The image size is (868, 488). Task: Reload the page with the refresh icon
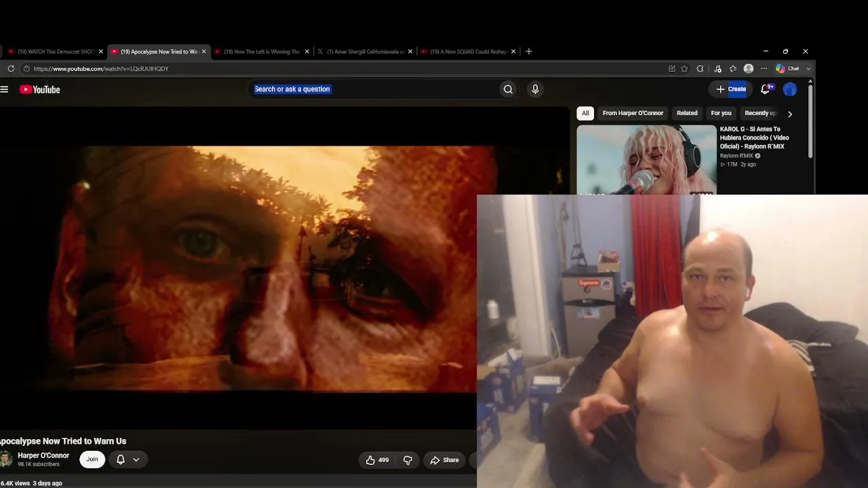click(11, 68)
